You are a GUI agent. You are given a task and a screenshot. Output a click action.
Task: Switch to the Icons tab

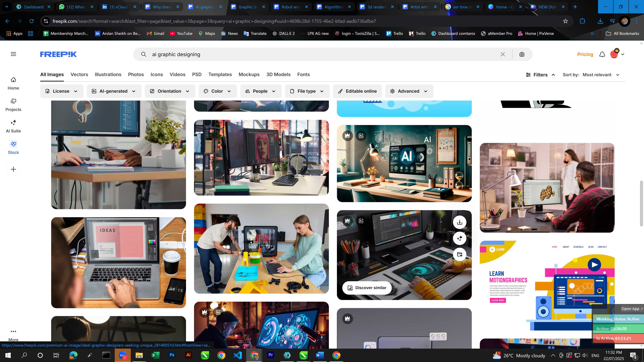157,74
